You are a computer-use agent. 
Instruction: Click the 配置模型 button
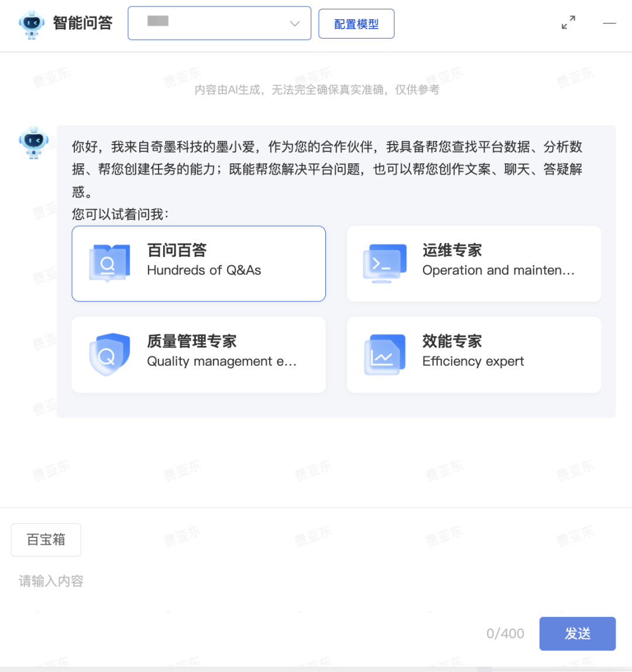click(x=356, y=24)
